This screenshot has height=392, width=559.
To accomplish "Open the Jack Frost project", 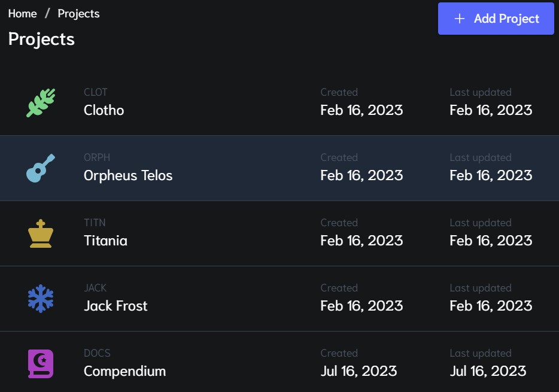I will point(116,306).
